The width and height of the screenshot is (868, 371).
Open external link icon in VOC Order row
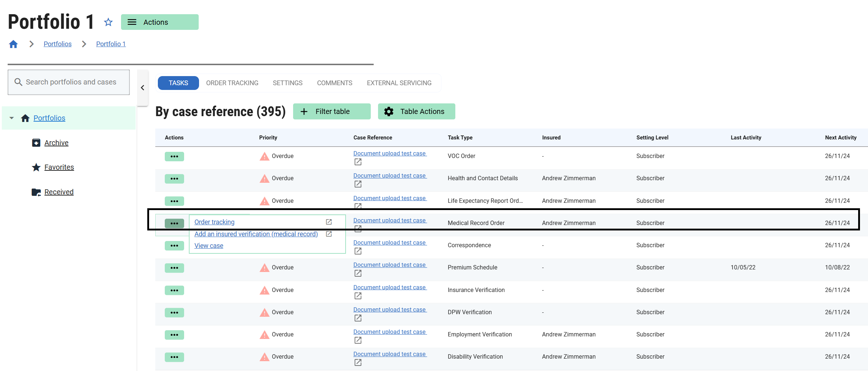tap(358, 162)
